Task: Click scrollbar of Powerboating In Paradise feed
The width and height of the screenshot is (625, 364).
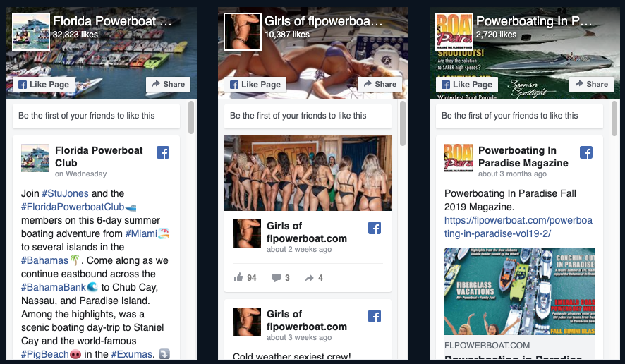Action: 614,117
